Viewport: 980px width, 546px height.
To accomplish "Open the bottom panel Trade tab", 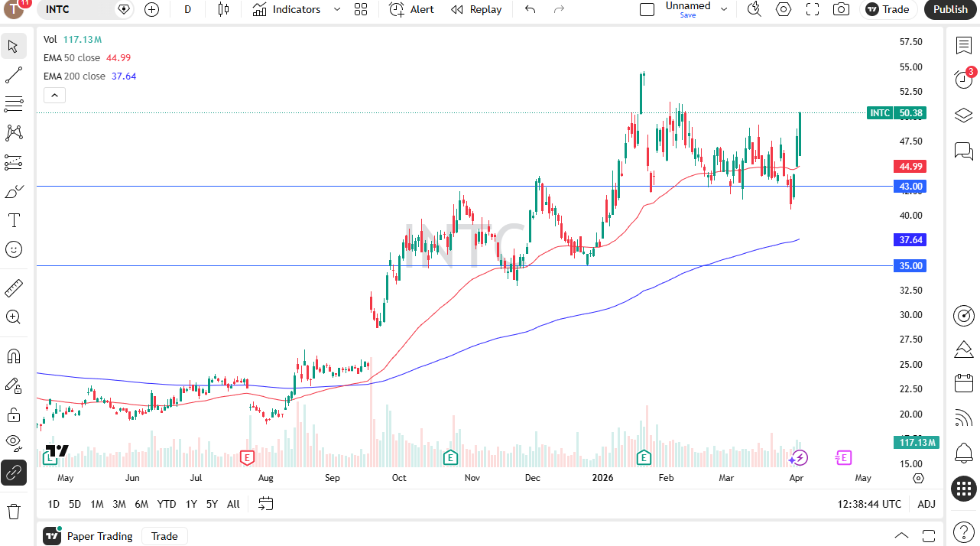I will coord(164,536).
